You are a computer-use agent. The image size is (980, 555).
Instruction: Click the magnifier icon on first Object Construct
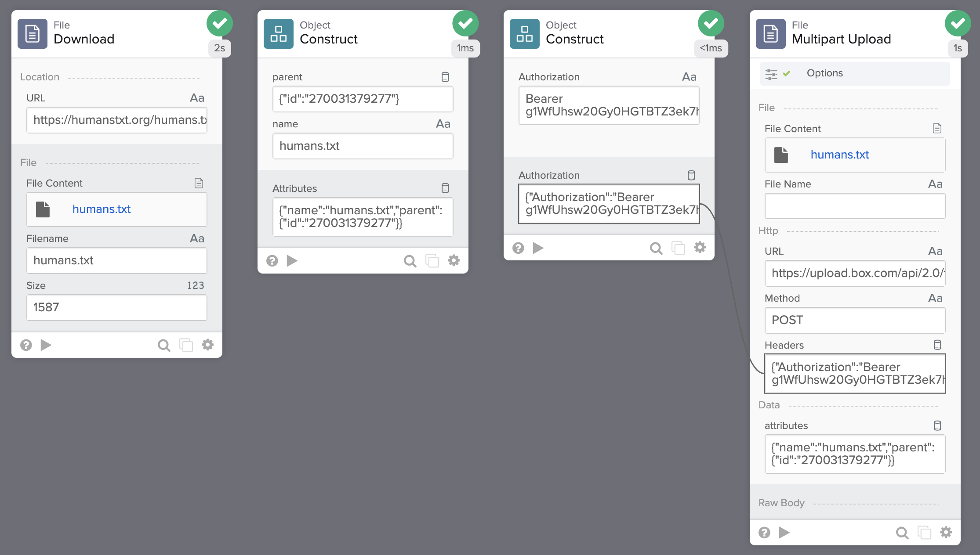coord(410,261)
